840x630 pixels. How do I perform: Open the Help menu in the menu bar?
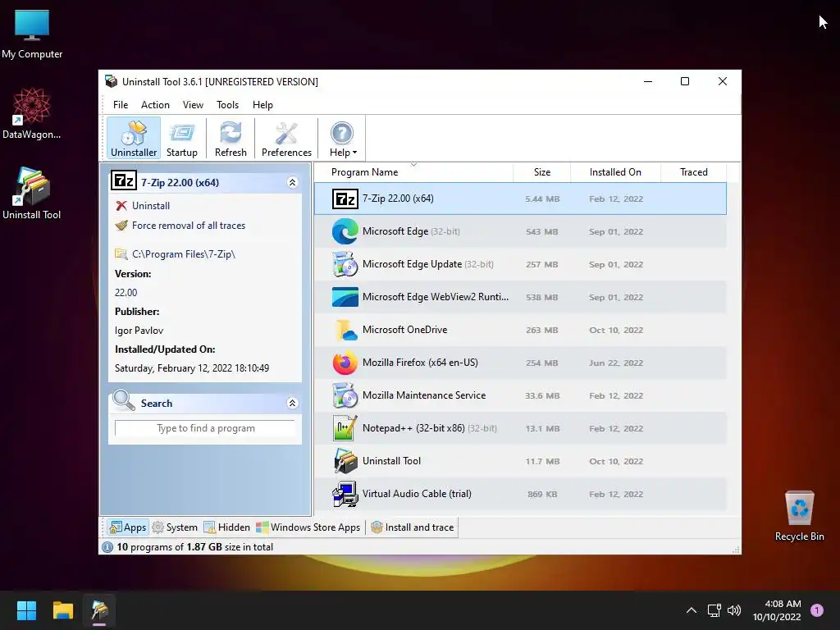(262, 105)
